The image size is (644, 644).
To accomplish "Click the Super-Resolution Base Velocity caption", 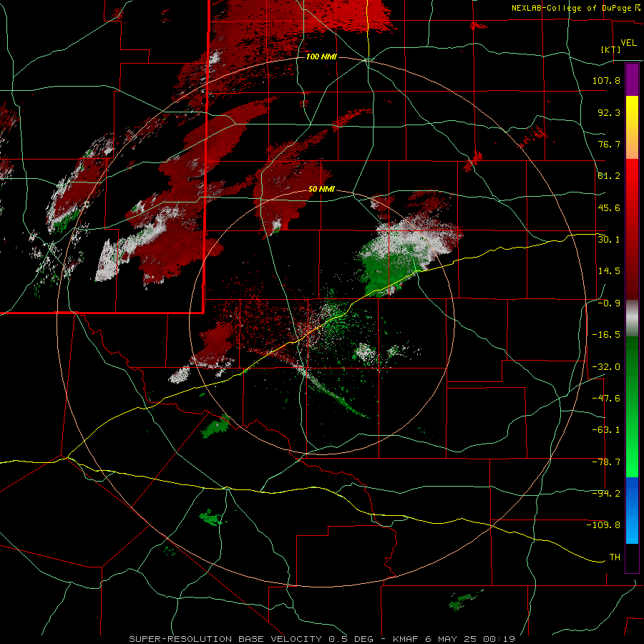I will tap(321, 639).
